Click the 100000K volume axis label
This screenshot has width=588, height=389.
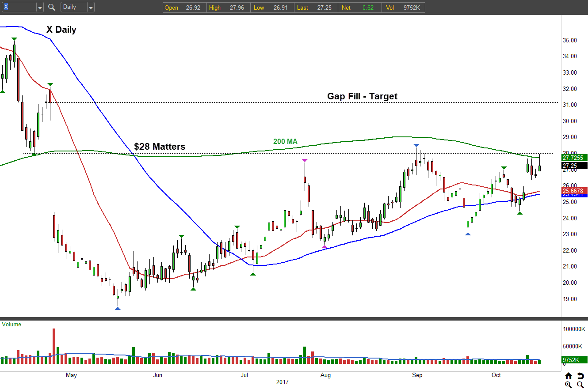574,329
